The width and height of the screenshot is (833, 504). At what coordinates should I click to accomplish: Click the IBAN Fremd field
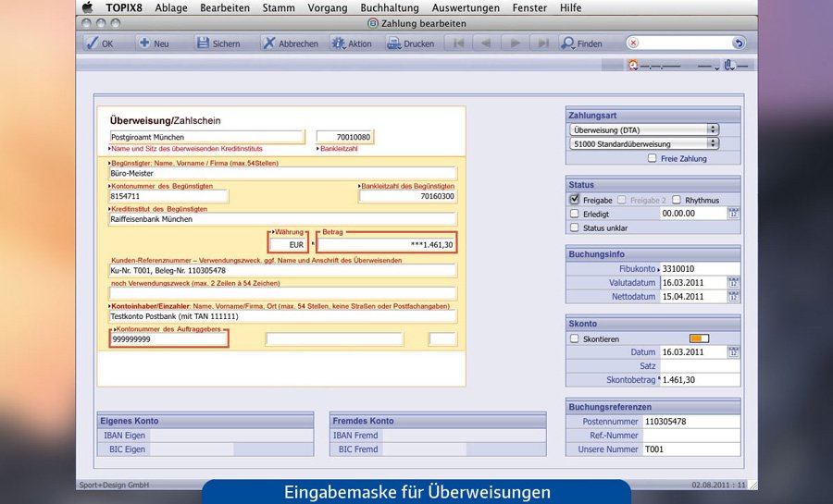(464, 435)
